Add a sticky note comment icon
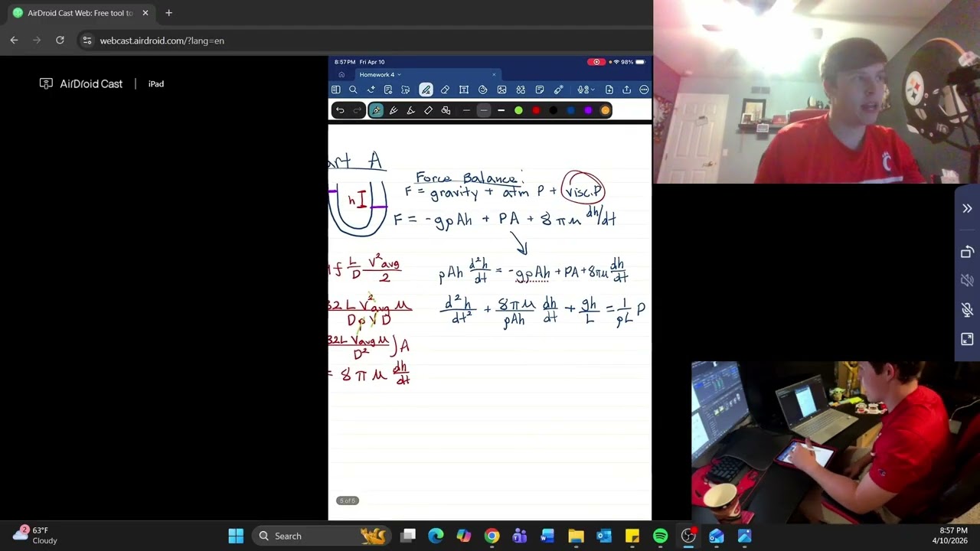The height and width of the screenshot is (551, 980). (540, 90)
